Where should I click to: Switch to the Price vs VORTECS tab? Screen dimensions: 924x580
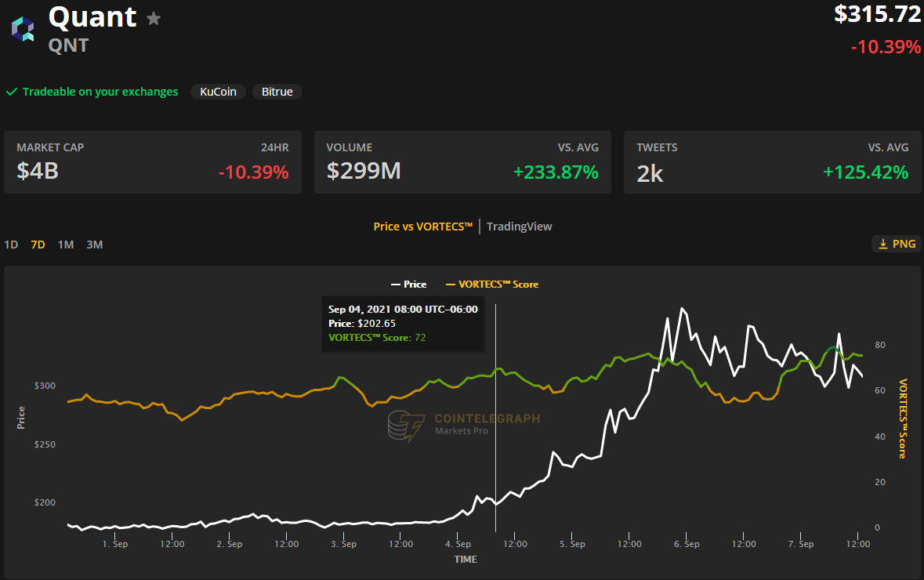(422, 227)
